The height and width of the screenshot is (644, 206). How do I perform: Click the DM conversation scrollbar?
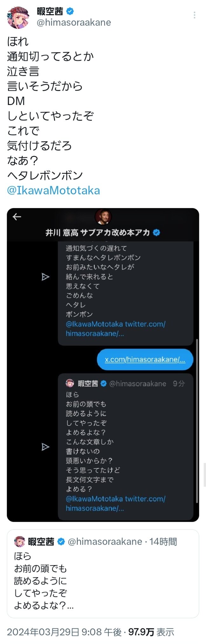coord(197,421)
